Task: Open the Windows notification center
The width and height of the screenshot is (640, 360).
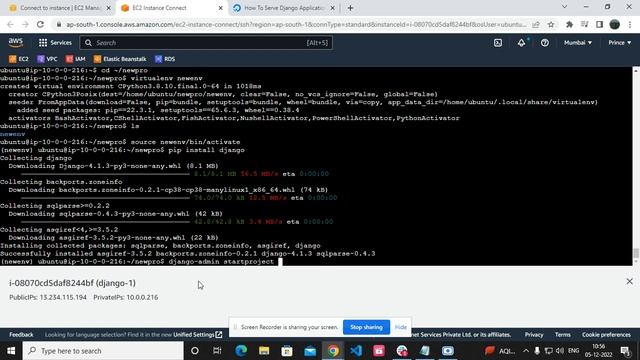Action: 624,351
